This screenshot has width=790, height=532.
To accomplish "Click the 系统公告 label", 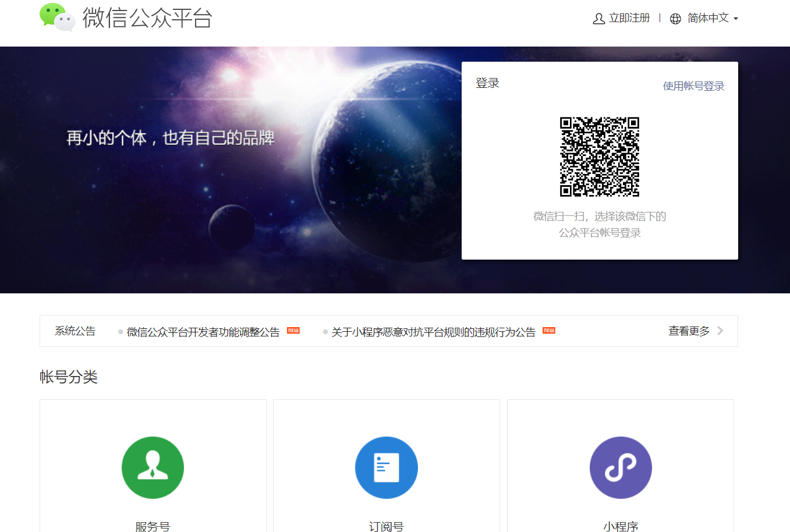I will click(75, 331).
